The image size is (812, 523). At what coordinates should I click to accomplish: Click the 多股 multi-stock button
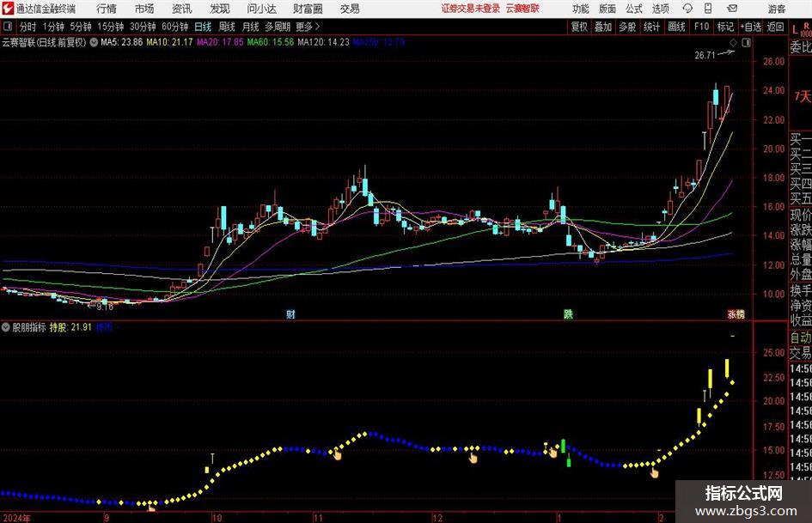(627, 27)
